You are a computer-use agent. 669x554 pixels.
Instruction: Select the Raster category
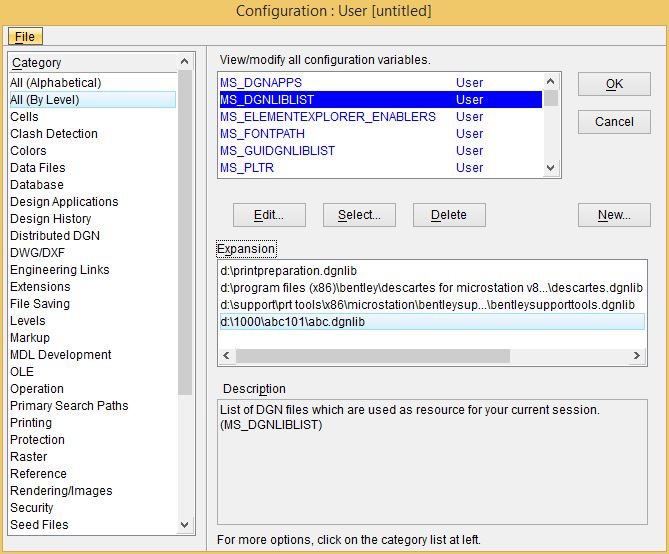click(92, 457)
